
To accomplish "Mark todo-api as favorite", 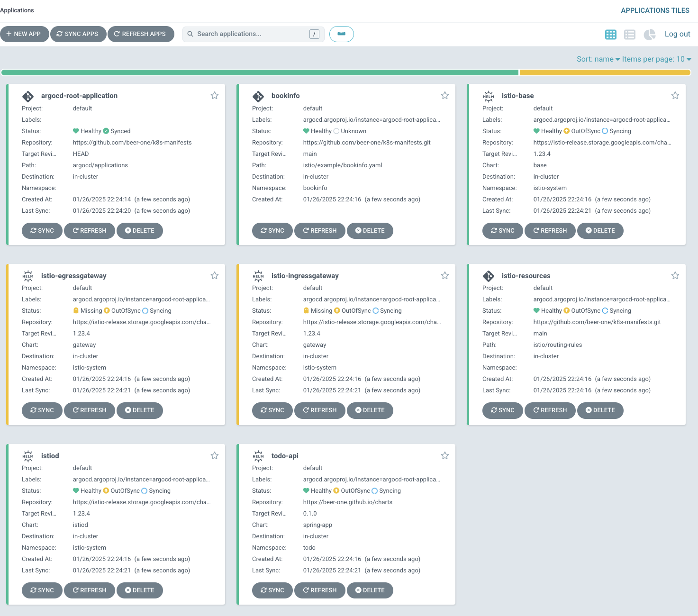I will (445, 455).
